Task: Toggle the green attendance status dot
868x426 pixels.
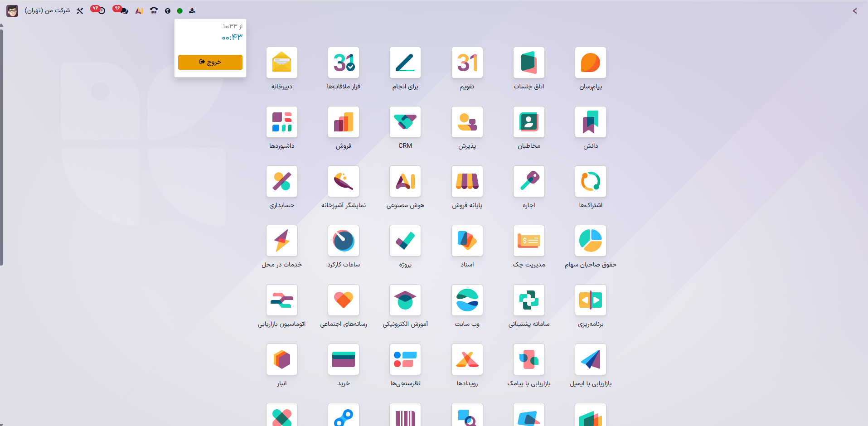Action: pos(180,11)
